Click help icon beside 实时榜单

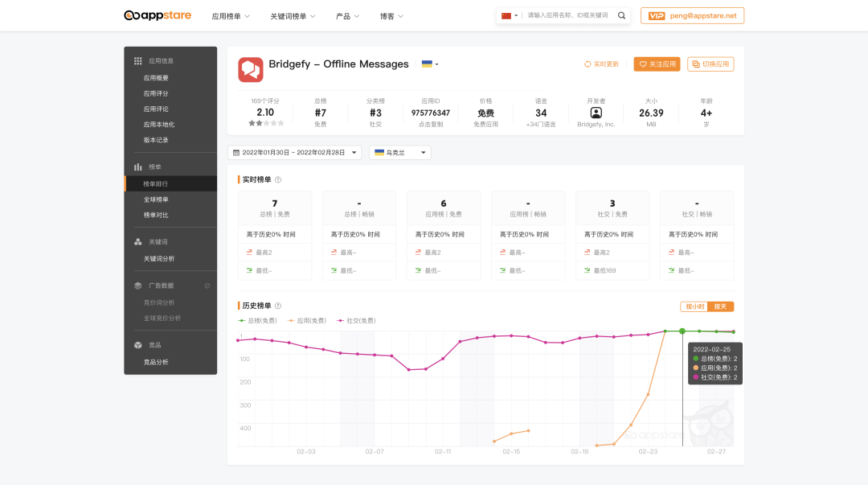coord(278,179)
